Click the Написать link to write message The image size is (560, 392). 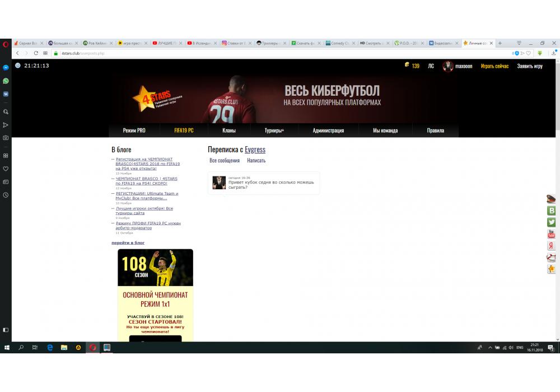pyautogui.click(x=256, y=161)
